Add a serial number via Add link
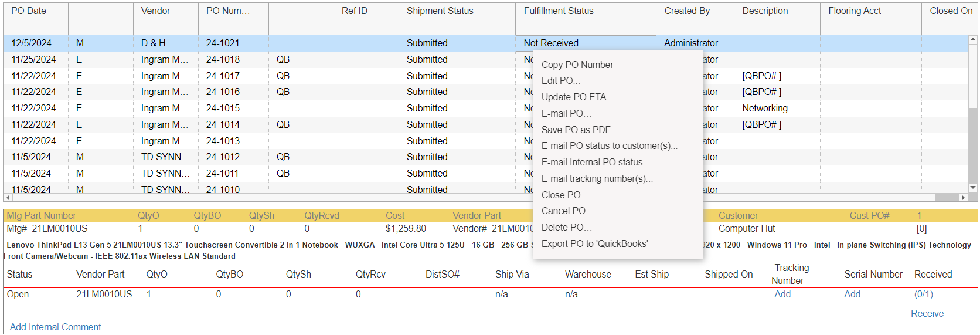Viewport: 980px width, 335px height. pos(852,294)
